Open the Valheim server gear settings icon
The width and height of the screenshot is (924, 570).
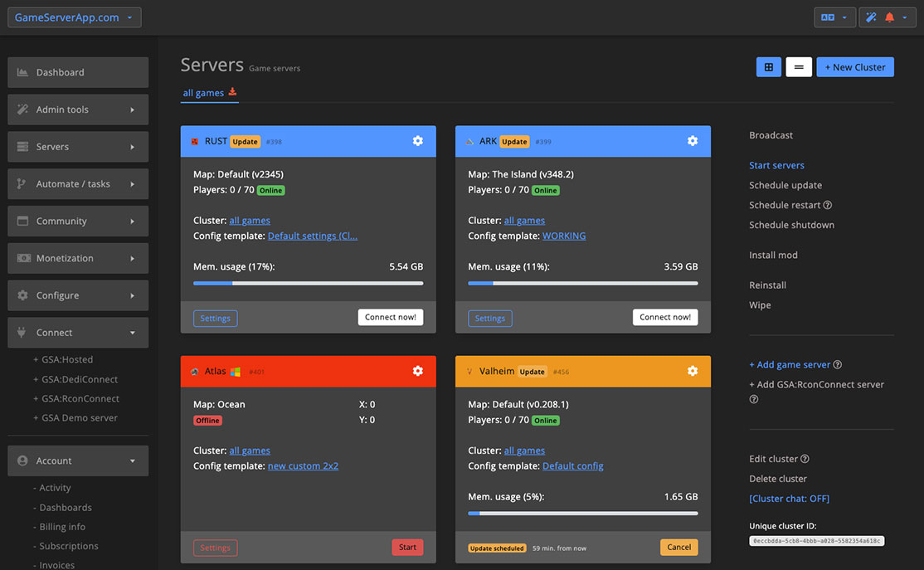pos(693,371)
